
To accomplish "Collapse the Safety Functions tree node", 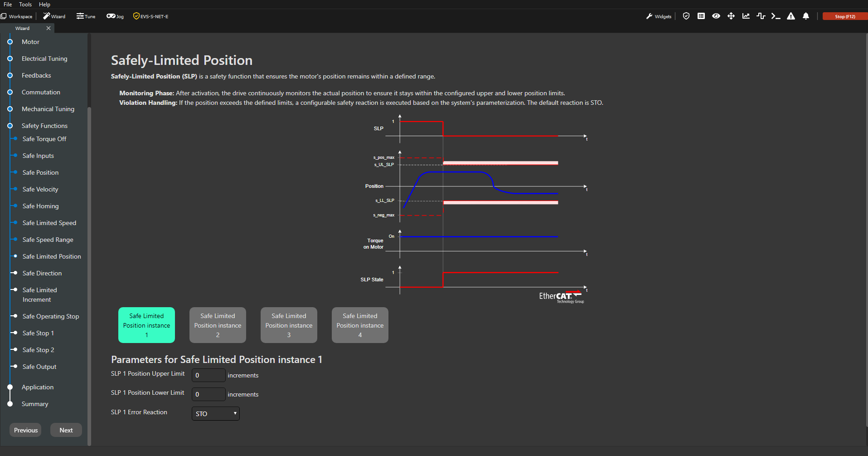I will coord(10,126).
